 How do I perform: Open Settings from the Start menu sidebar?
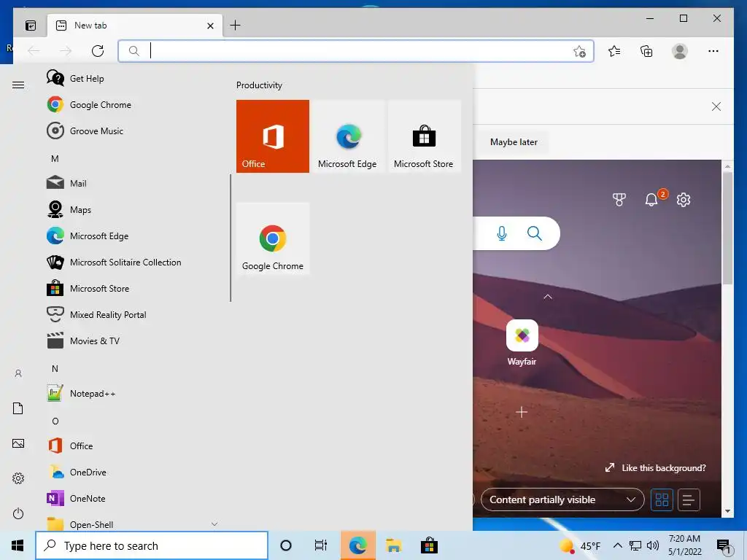tap(18, 478)
